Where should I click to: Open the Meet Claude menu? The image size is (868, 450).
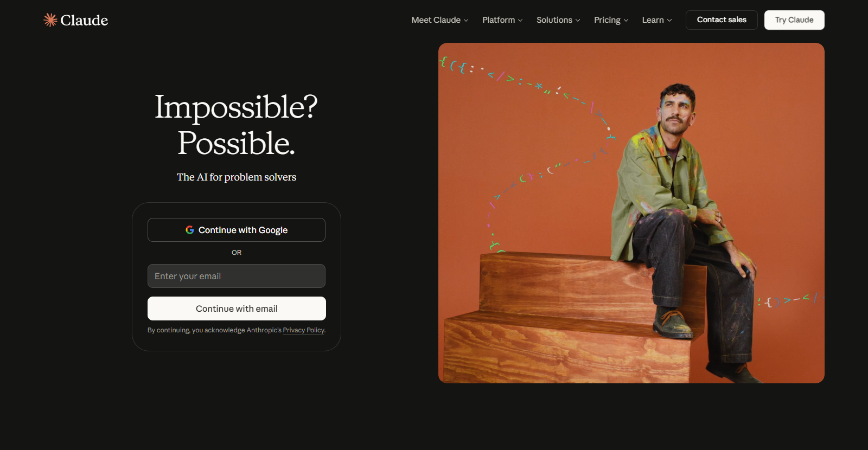coord(440,20)
